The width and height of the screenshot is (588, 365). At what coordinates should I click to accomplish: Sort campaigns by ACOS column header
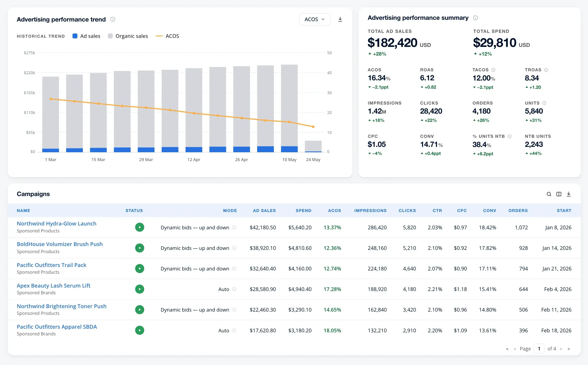pos(335,210)
